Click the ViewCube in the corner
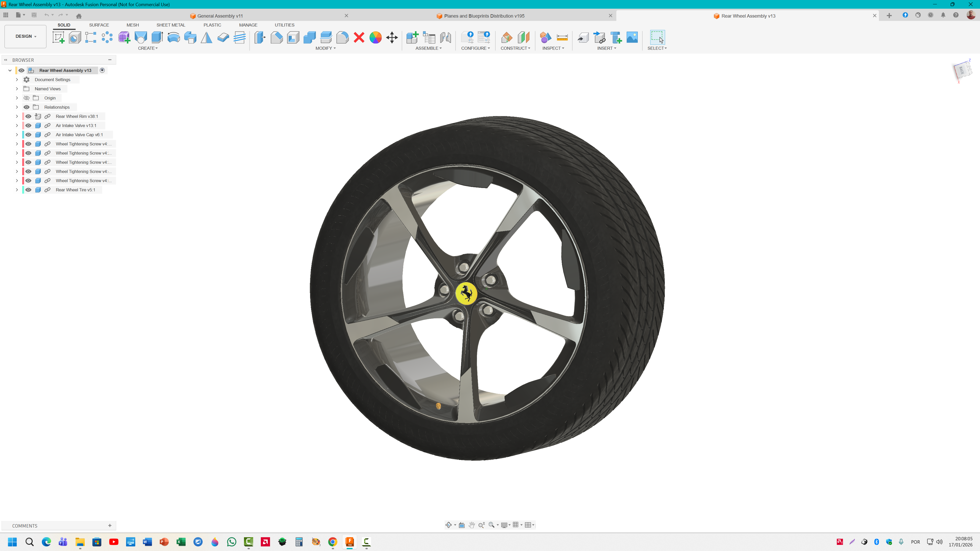The image size is (980, 551). (x=962, y=71)
